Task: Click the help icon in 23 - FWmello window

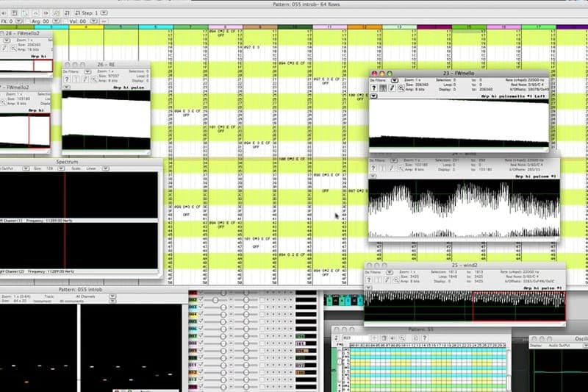Action: coord(374,88)
